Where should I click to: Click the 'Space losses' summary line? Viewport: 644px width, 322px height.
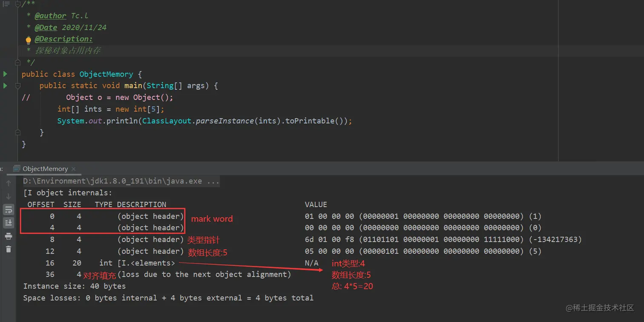coord(168,298)
